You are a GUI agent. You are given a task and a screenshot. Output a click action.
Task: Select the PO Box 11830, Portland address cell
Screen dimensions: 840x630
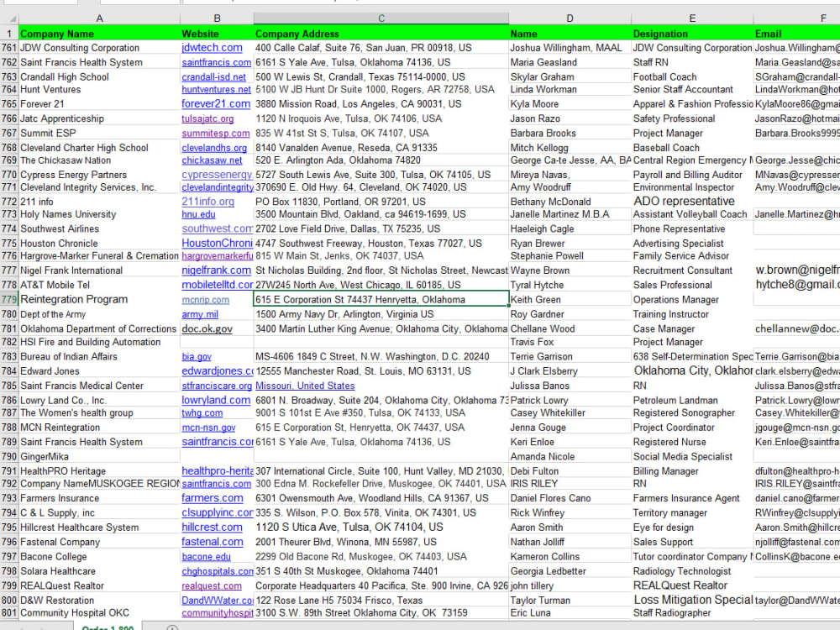point(381,202)
